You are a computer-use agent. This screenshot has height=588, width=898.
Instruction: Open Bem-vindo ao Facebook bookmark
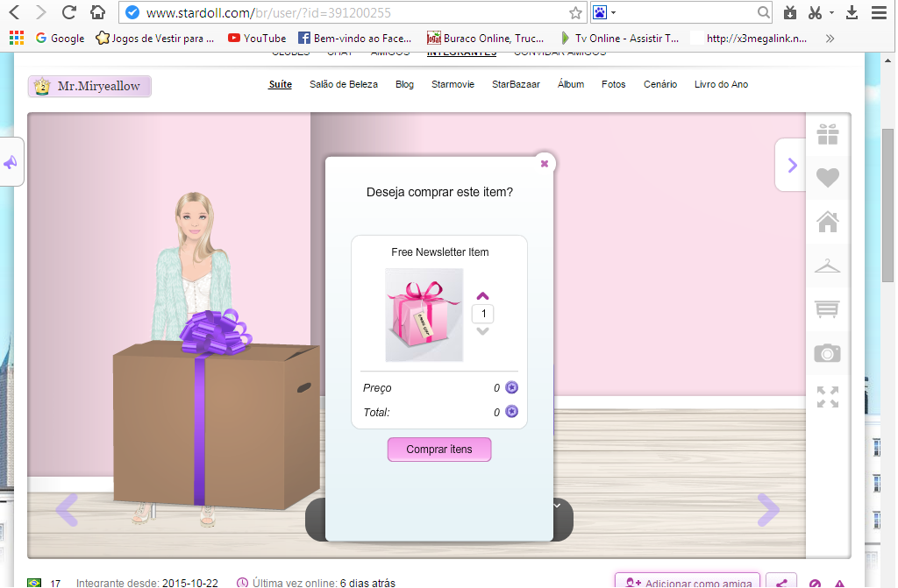(x=354, y=39)
